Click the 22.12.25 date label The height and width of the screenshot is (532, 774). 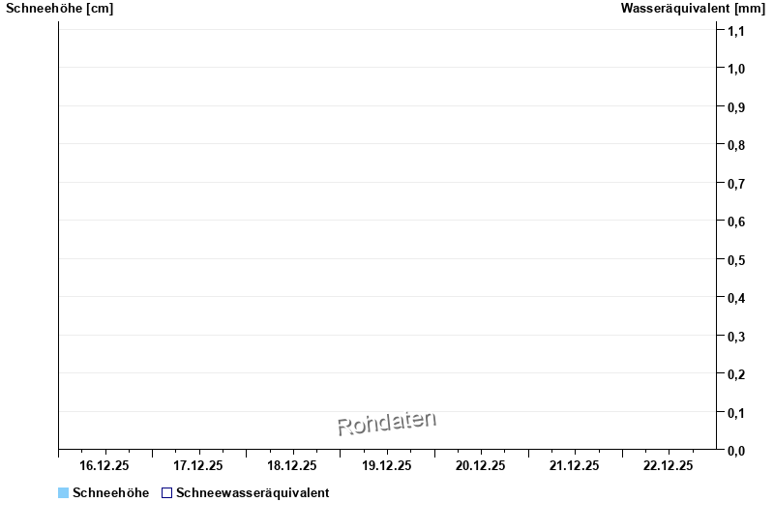(669, 465)
